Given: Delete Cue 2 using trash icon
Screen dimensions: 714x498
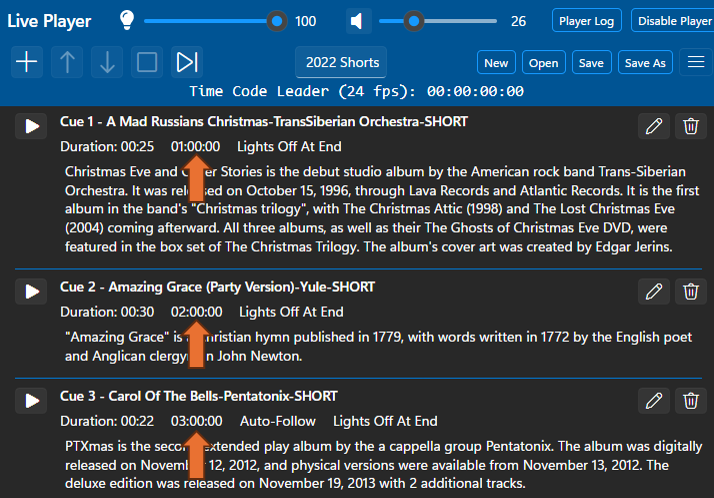Looking at the screenshot, I should [690, 291].
